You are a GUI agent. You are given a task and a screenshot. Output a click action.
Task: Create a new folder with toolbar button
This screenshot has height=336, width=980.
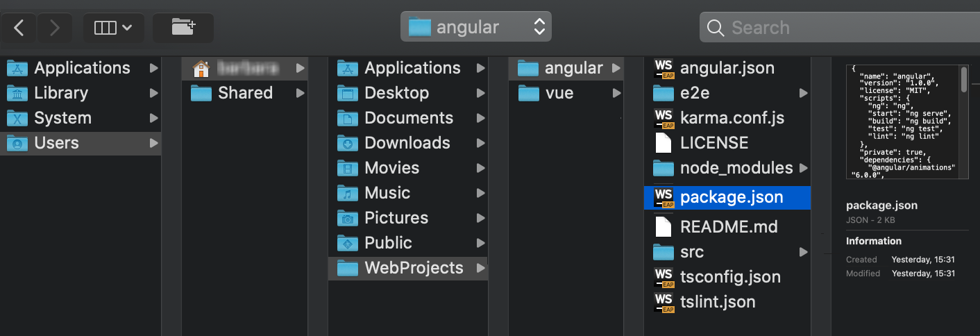coord(183,28)
